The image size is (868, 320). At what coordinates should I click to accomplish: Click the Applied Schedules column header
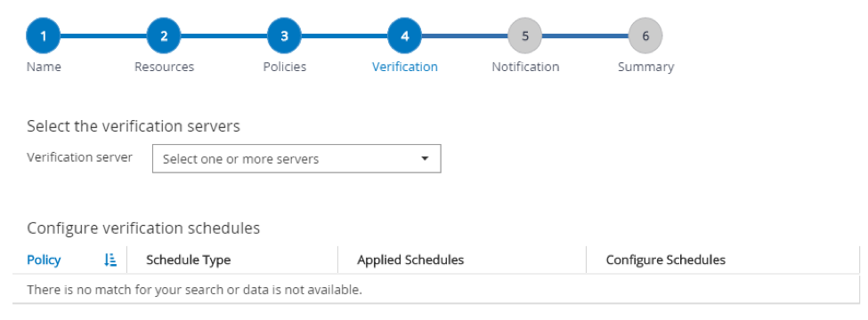410,260
